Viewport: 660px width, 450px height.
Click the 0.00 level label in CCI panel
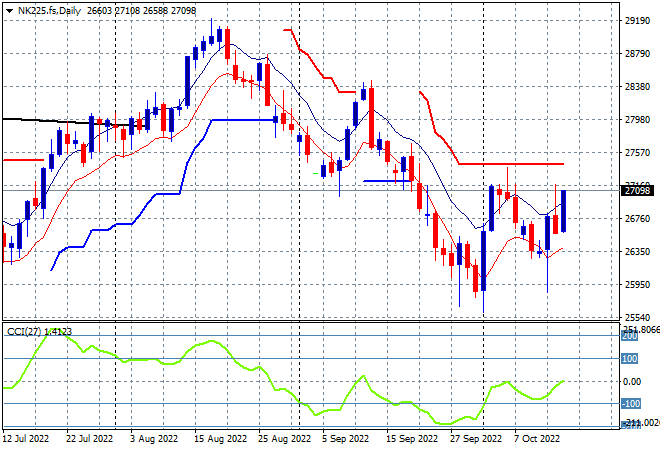[x=632, y=381]
